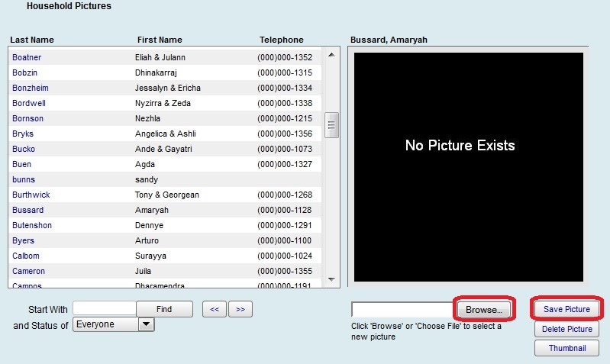Select the Bonzheim household link
The image size is (610, 364).
31,88
